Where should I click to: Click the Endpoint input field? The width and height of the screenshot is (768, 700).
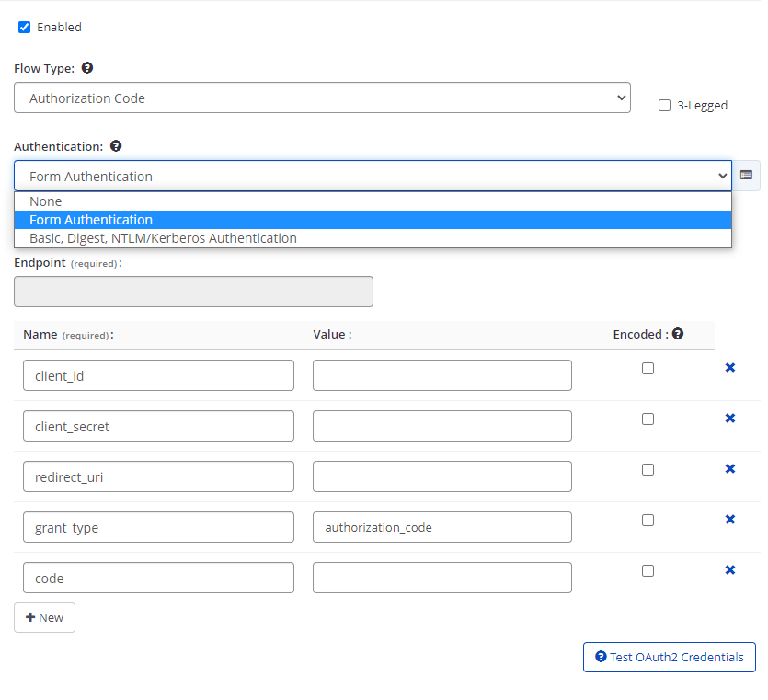tap(193, 291)
